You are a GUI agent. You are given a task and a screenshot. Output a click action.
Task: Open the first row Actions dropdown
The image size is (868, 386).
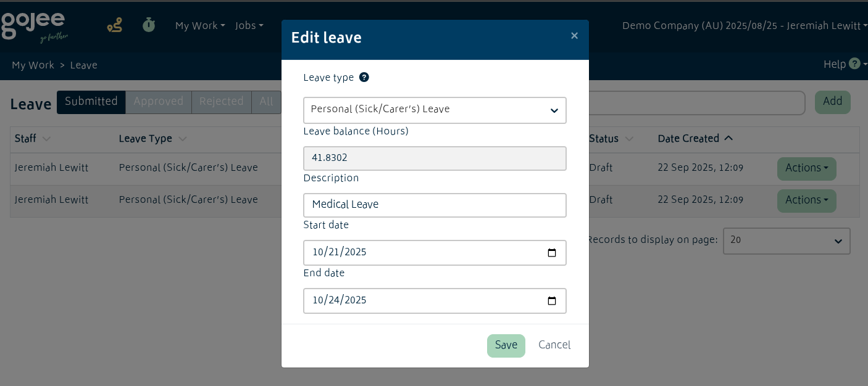(806, 168)
